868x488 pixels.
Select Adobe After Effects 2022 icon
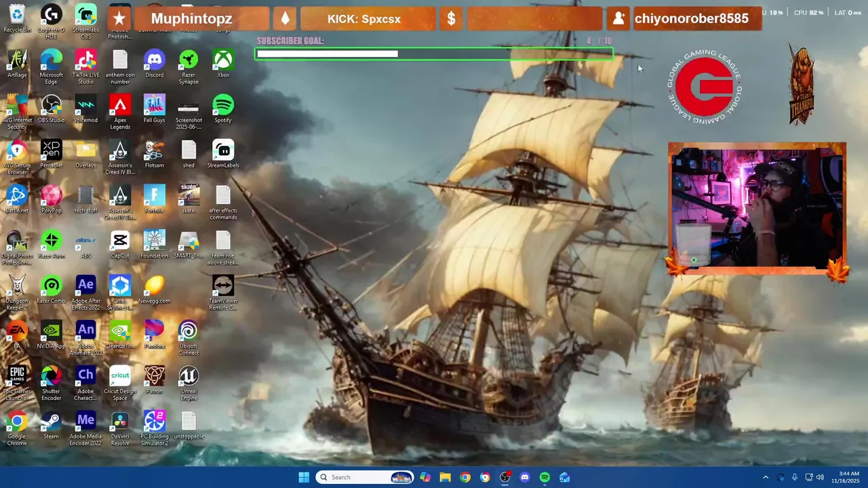(x=86, y=293)
